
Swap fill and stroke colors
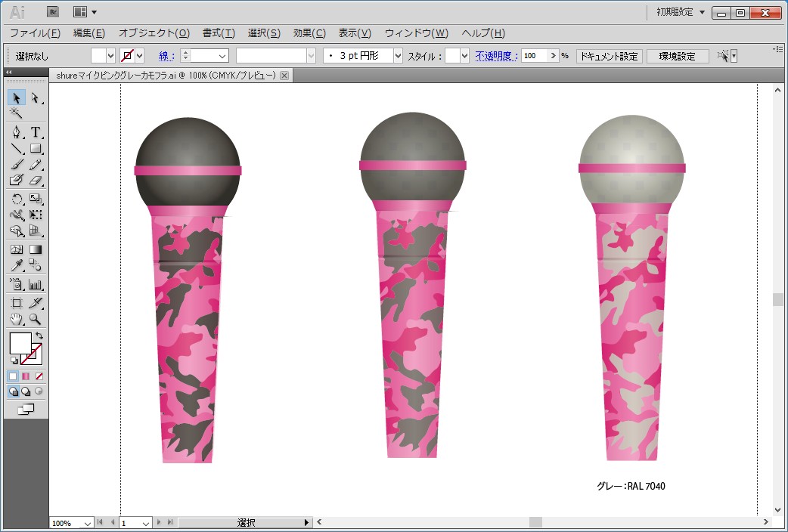point(39,336)
